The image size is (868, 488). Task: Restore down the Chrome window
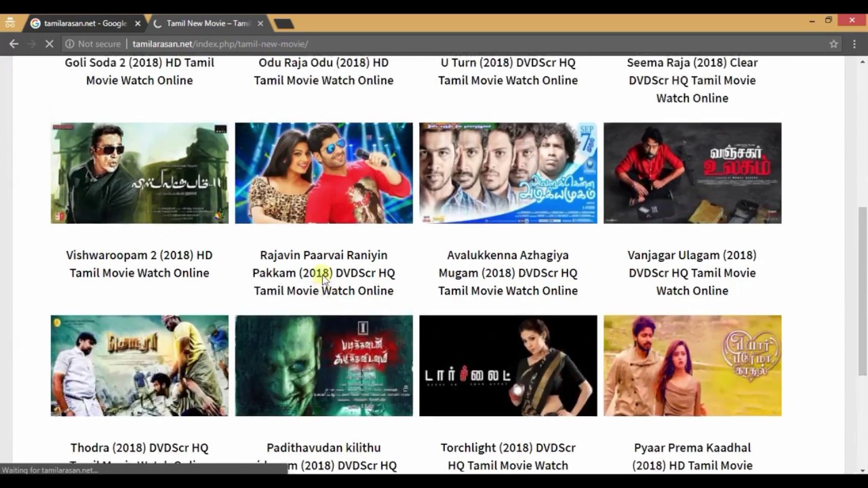click(828, 20)
